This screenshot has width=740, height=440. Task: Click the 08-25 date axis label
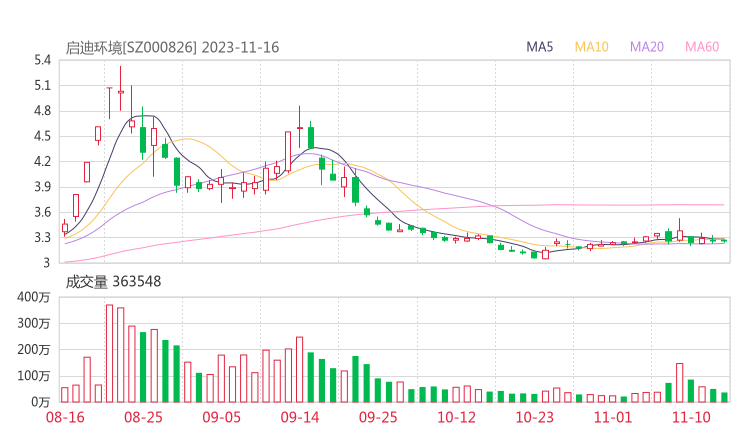click(143, 417)
